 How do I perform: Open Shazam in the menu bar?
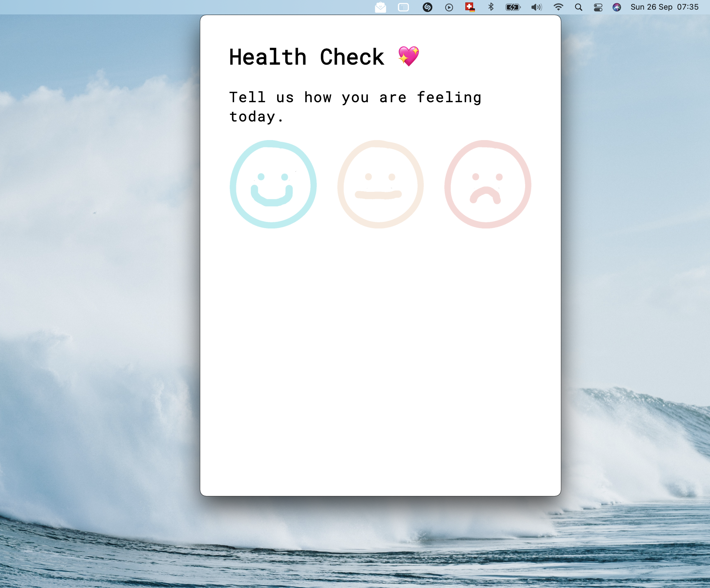pyautogui.click(x=427, y=7)
